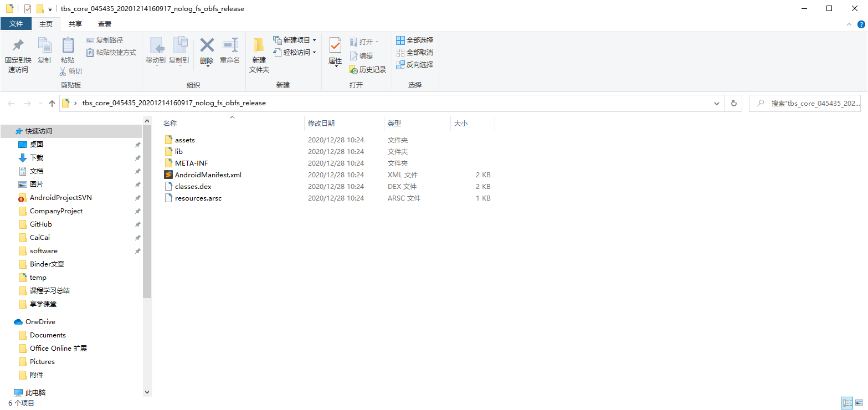868x410 pixels.
Task: Click the Copy (复制) ribbon icon
Action: click(44, 45)
